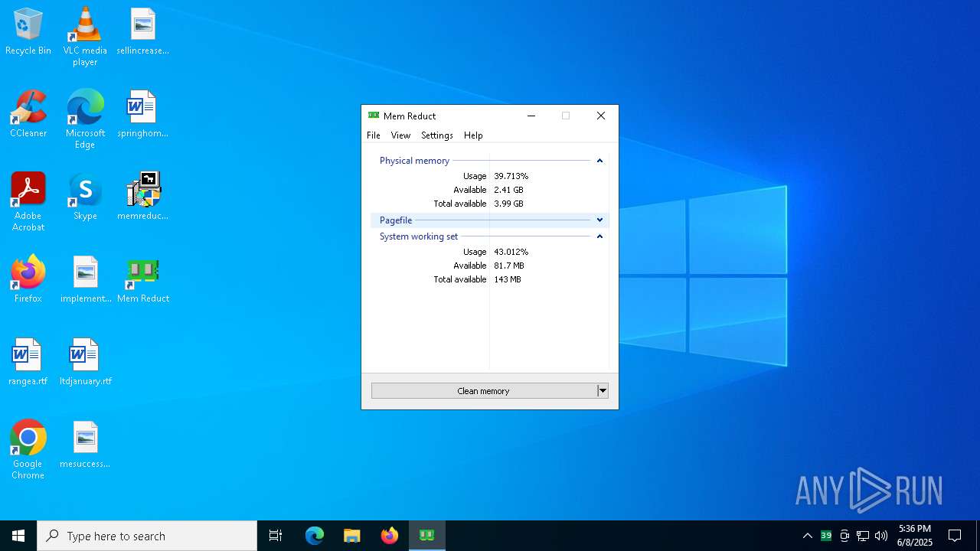Viewport: 980px width, 551px height.
Task: Expand the Pagefile group
Action: tap(599, 220)
